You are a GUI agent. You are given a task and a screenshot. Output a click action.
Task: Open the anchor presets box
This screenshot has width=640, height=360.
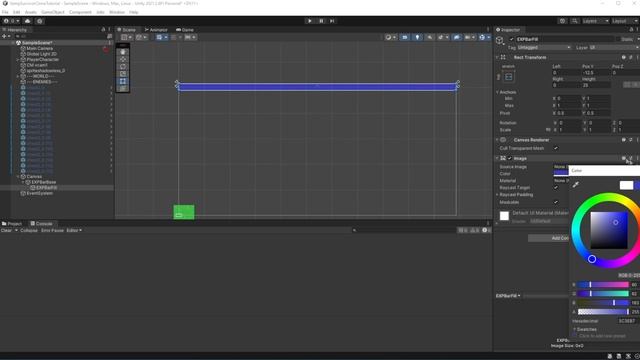coord(509,77)
